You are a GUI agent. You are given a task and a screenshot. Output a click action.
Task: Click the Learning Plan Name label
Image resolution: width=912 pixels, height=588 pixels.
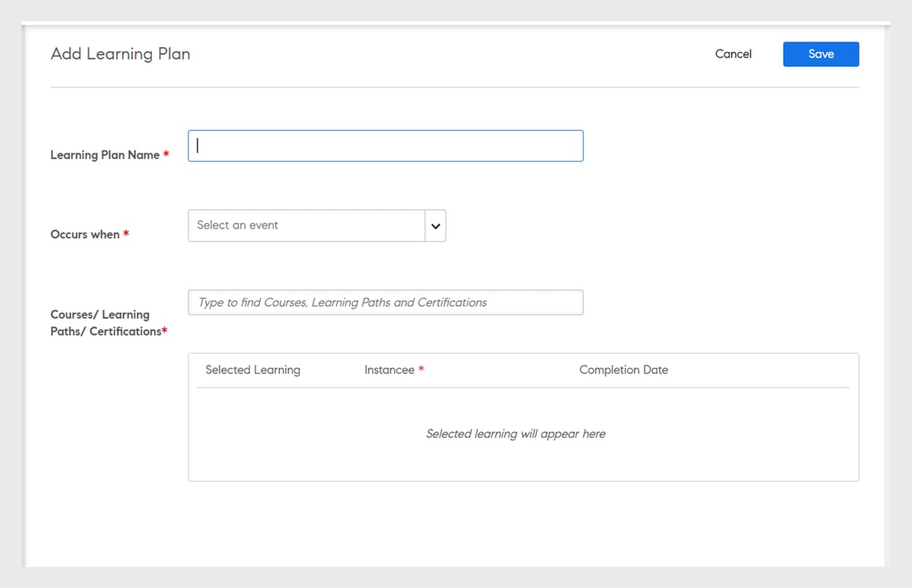(x=105, y=154)
